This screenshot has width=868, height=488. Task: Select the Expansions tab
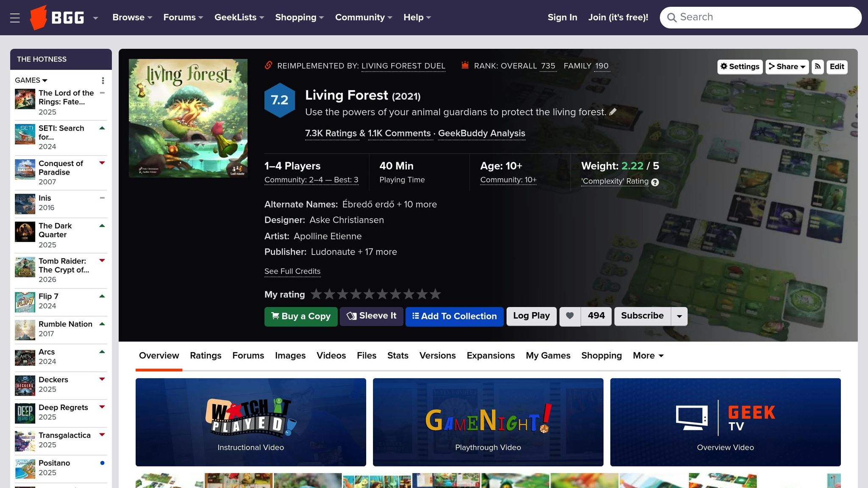[x=491, y=355]
